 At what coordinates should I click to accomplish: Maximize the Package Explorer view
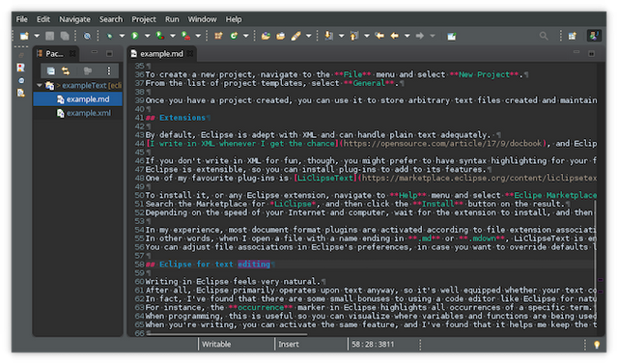tap(109, 53)
